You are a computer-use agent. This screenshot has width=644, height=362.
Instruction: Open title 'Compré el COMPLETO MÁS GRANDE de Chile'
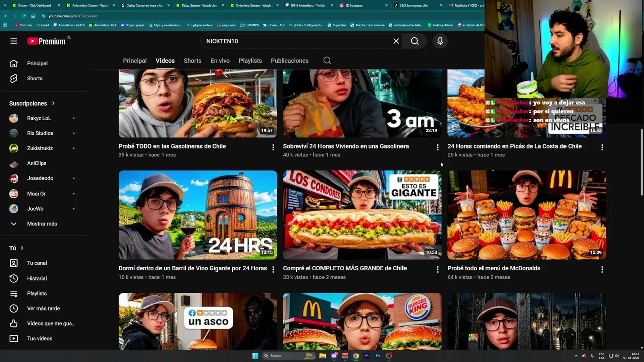[x=345, y=268]
